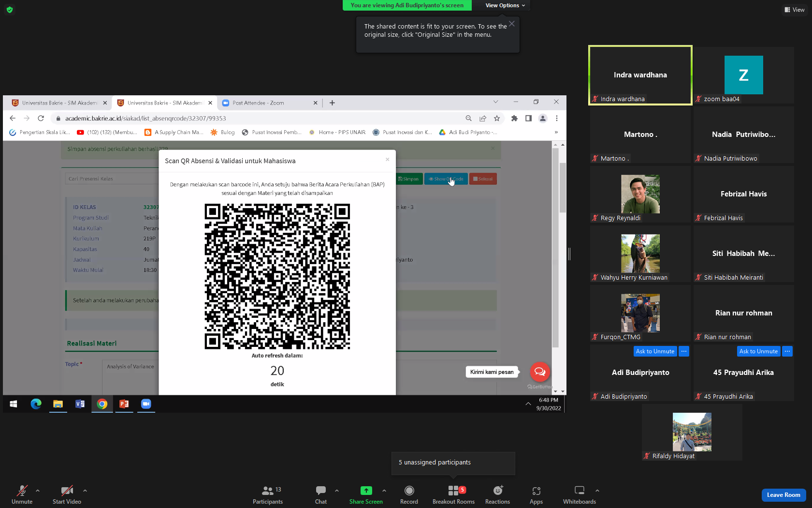Expand video options caret next to Start Video
The image size is (812, 508).
(85, 491)
